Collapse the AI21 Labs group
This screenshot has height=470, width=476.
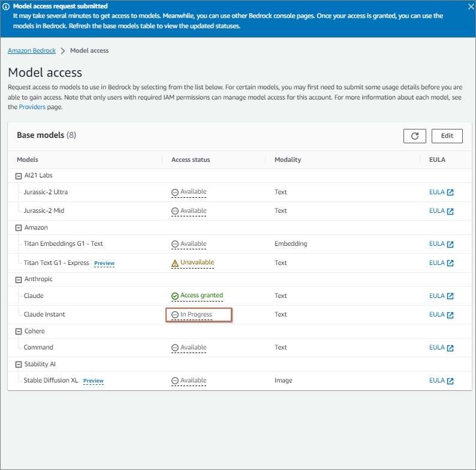click(x=19, y=176)
